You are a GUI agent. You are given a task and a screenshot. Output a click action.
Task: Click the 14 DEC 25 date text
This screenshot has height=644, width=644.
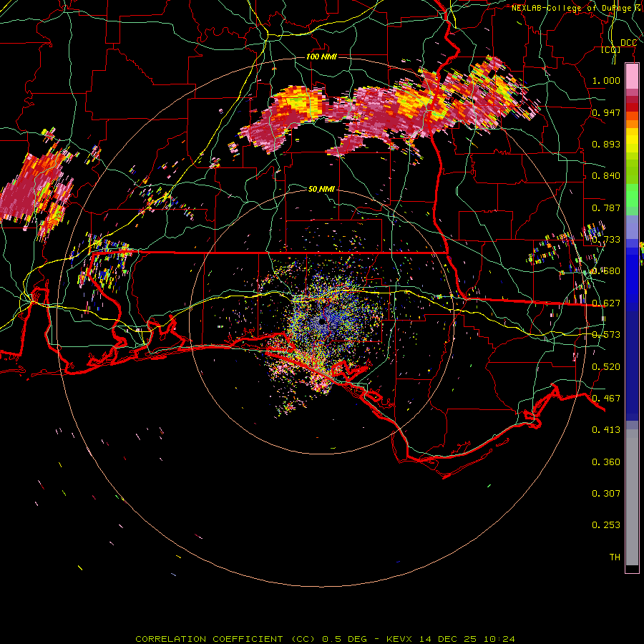click(448, 639)
